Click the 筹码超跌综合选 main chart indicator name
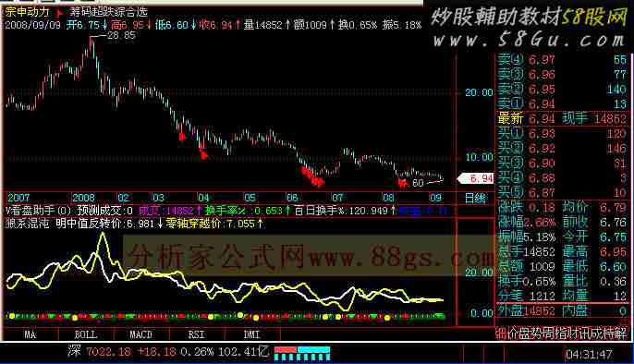Viewport: 634px width, 364px height. tap(109, 12)
